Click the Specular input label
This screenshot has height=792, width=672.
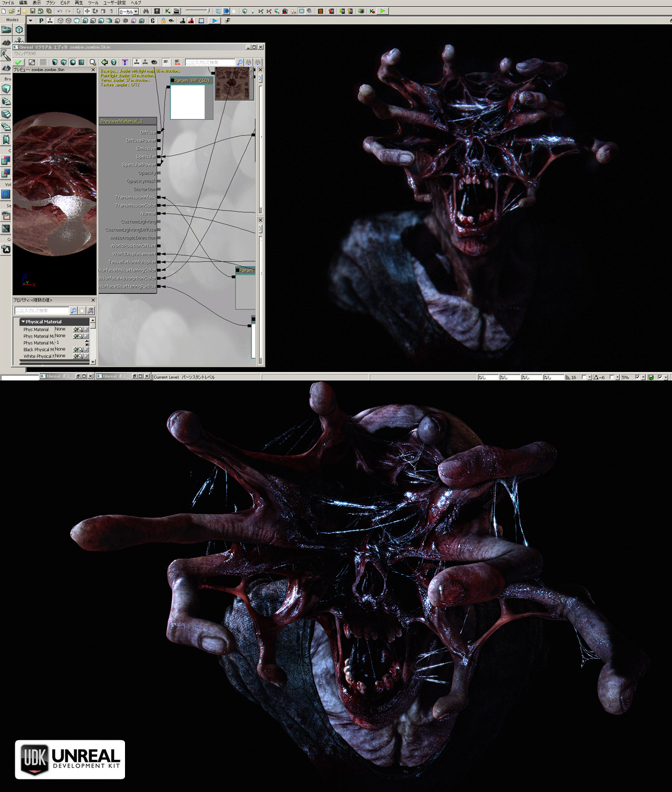click(x=146, y=157)
